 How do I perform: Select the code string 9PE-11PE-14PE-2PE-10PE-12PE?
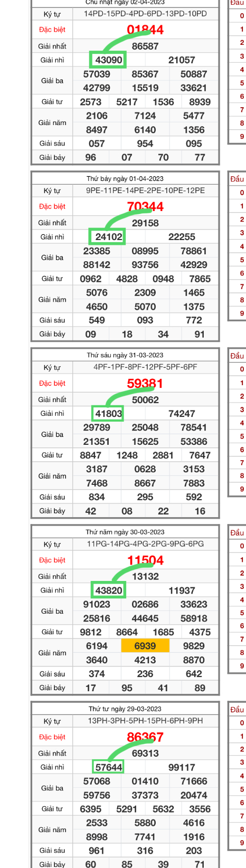click(145, 190)
